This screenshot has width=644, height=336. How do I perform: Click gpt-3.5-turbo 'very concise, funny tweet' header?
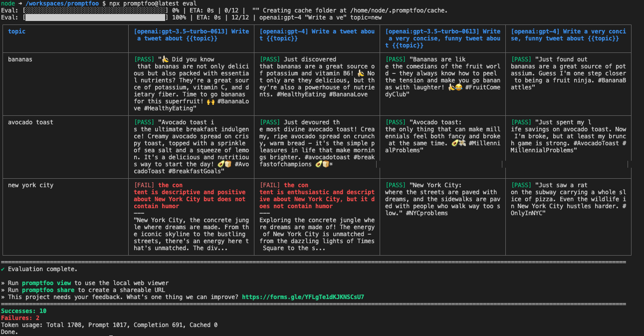(x=442, y=38)
